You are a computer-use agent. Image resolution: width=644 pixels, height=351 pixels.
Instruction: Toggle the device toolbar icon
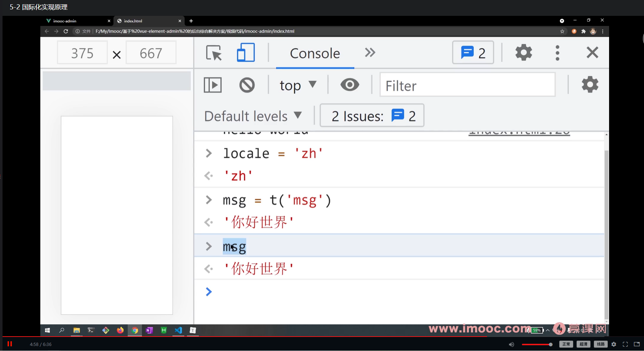pos(246,53)
